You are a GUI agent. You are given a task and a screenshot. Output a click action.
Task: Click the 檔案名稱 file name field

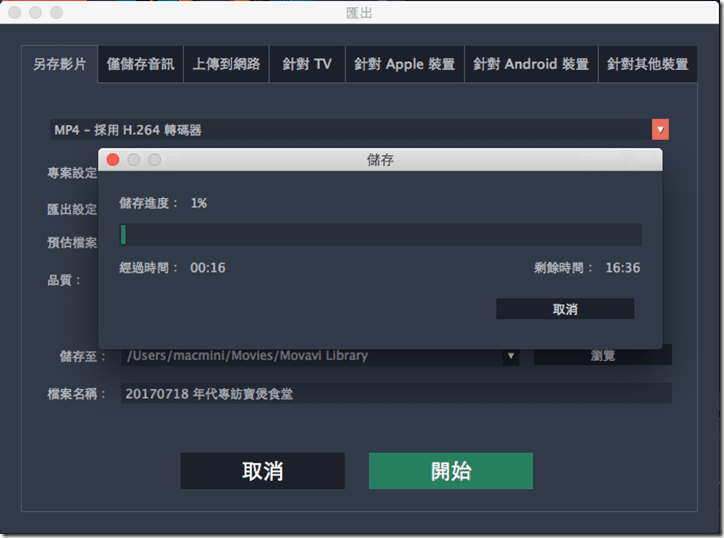coord(396,393)
